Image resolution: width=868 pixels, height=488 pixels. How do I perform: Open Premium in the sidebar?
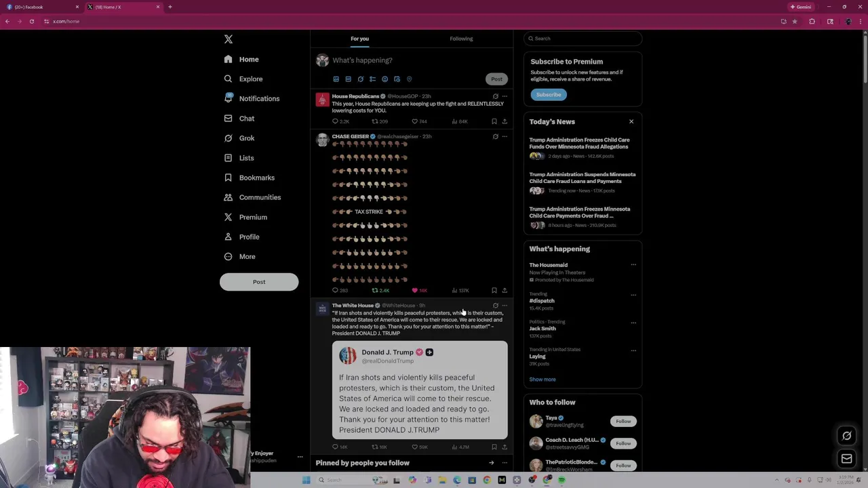click(x=245, y=217)
